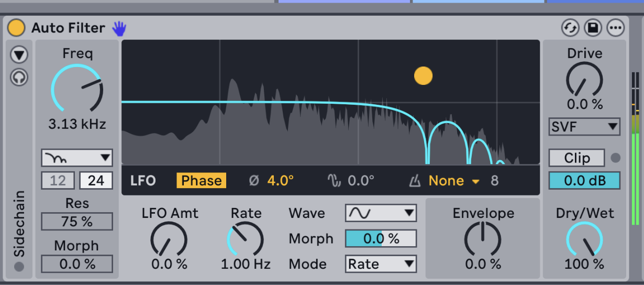Click the LFO phase offset waveform icon

334,181
